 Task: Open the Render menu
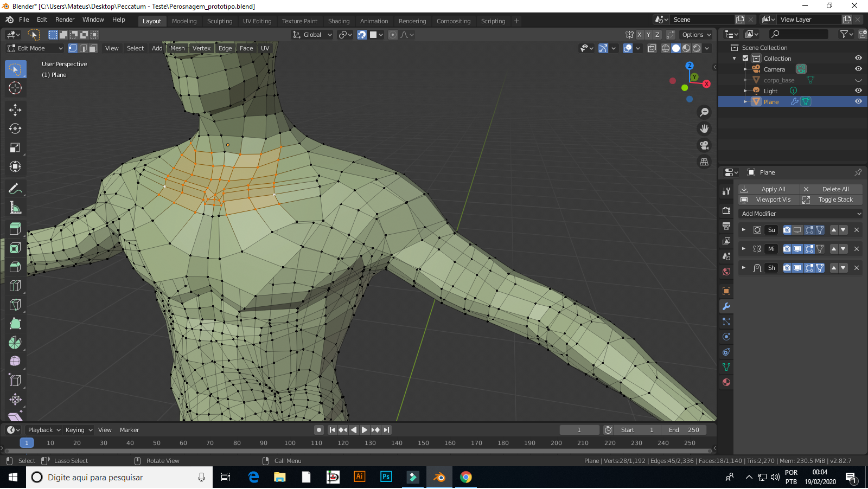click(x=65, y=20)
